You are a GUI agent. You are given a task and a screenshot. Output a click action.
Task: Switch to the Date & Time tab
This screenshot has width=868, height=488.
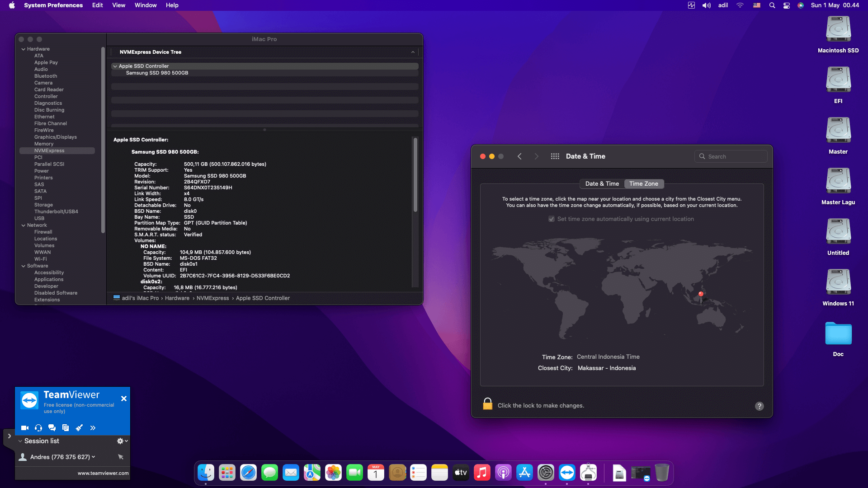tap(602, 184)
